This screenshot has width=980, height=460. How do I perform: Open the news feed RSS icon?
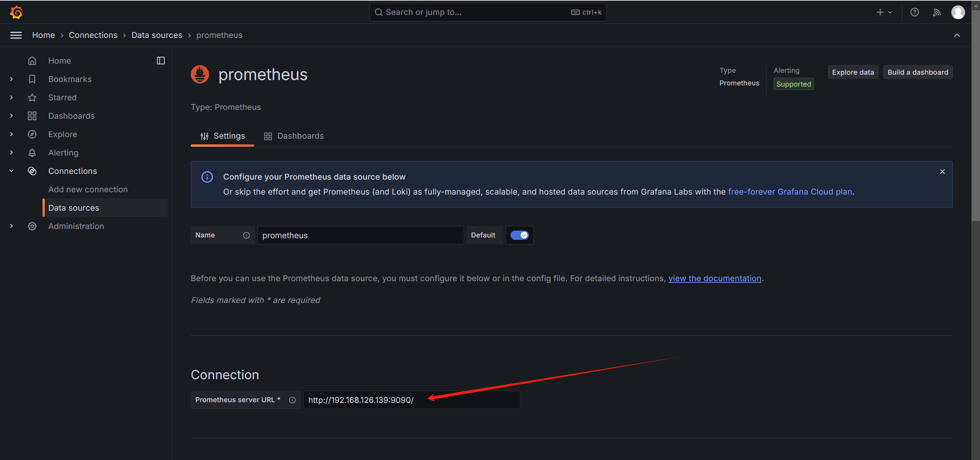click(936, 12)
